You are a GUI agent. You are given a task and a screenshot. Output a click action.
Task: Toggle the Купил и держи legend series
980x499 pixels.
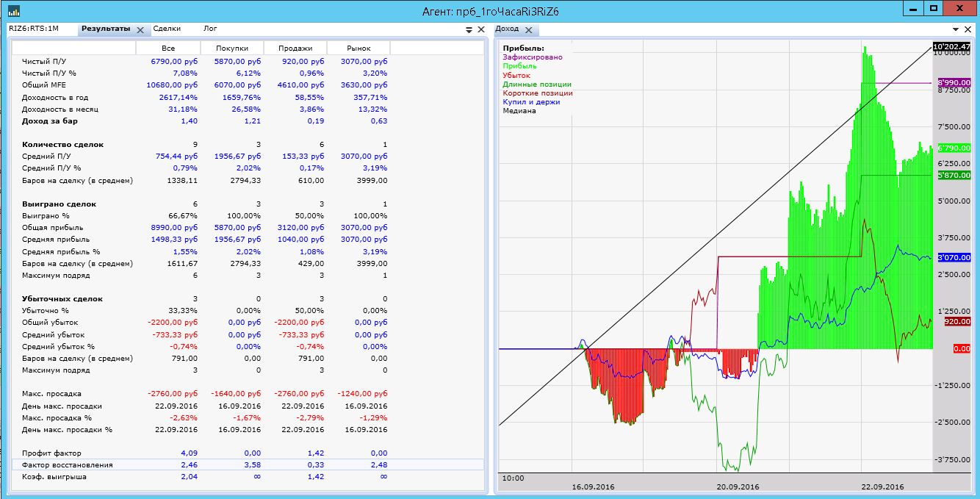[530, 102]
